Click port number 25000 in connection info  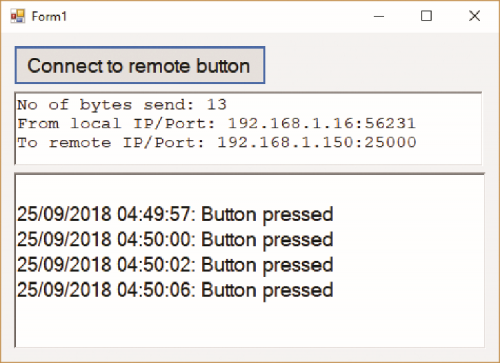390,142
